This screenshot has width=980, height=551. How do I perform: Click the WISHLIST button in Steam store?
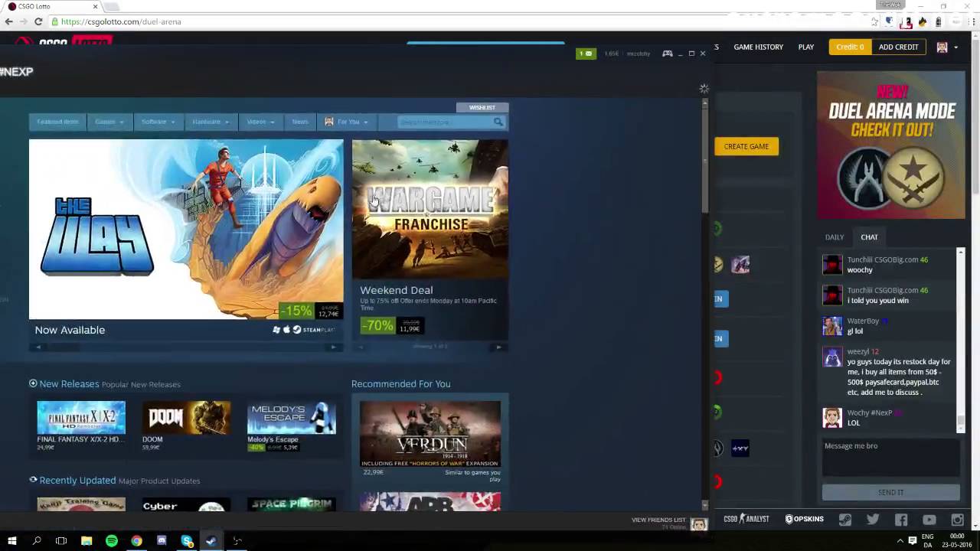(x=482, y=107)
